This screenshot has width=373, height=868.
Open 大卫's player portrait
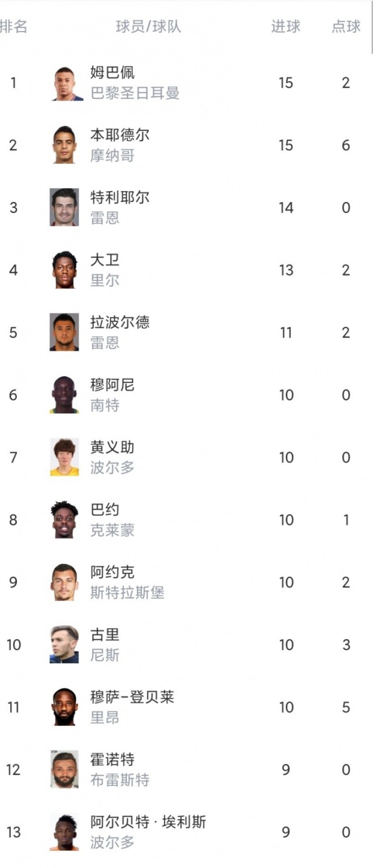coord(64,270)
